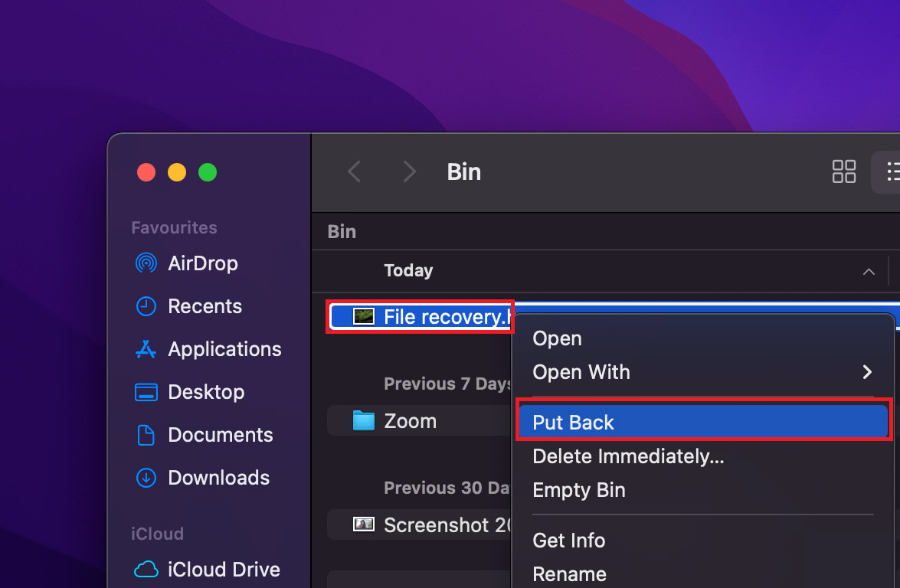The width and height of the screenshot is (900, 588).
Task: Choose Get Info from context menu
Action: tap(568, 541)
